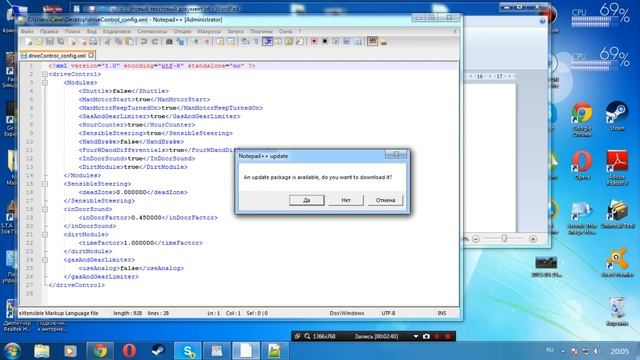
Task: Click the Function List toolbar icon
Action: (x=300, y=42)
